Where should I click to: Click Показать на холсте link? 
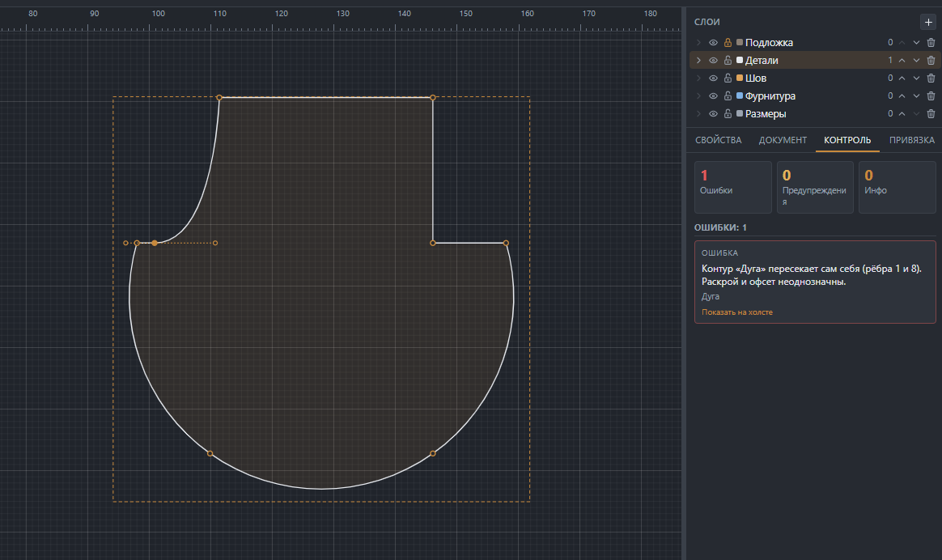click(x=737, y=312)
